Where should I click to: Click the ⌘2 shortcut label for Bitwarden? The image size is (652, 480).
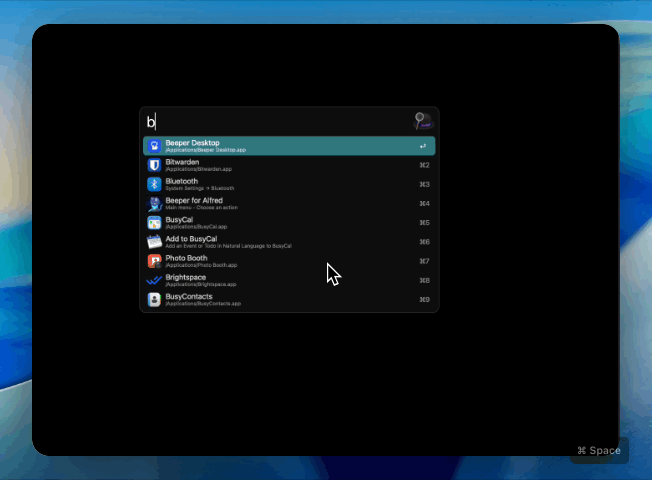click(x=424, y=165)
